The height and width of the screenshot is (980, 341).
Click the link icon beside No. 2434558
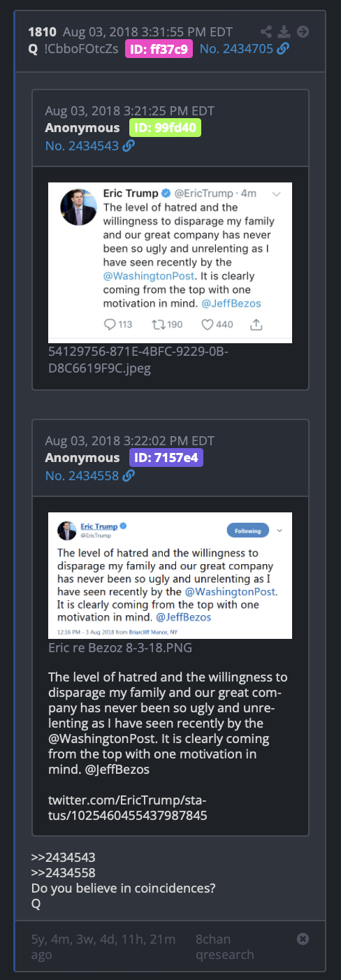click(x=129, y=476)
